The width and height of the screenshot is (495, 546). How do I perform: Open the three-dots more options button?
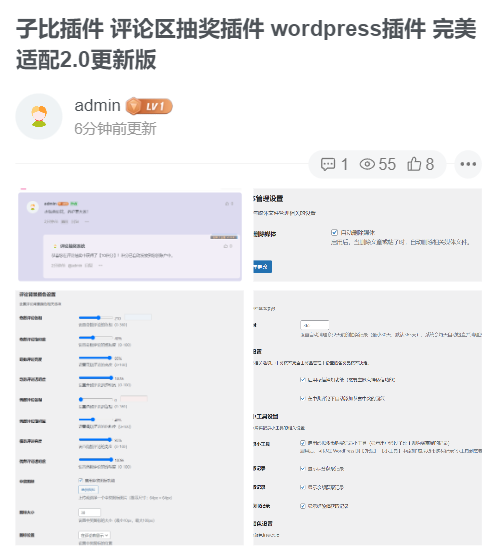468,164
